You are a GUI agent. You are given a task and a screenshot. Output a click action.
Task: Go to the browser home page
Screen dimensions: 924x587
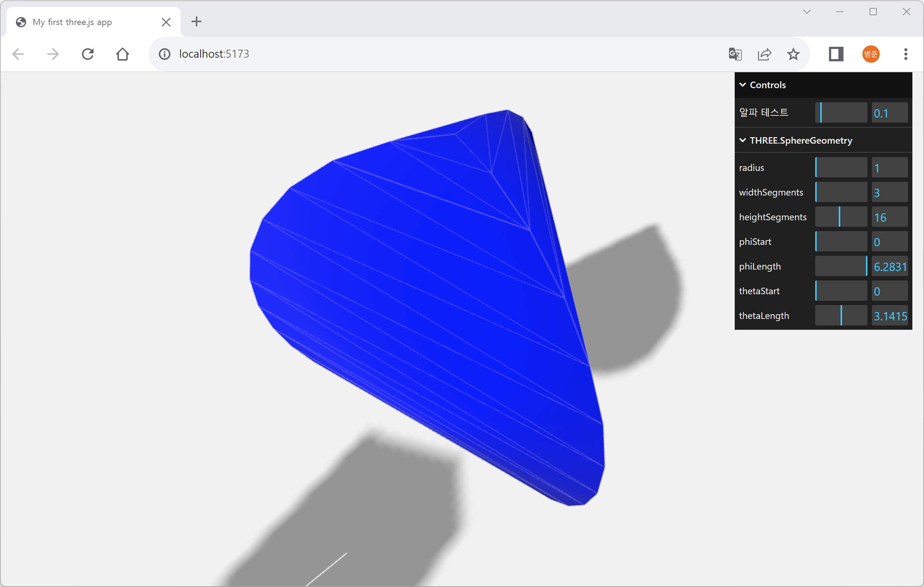[123, 54]
